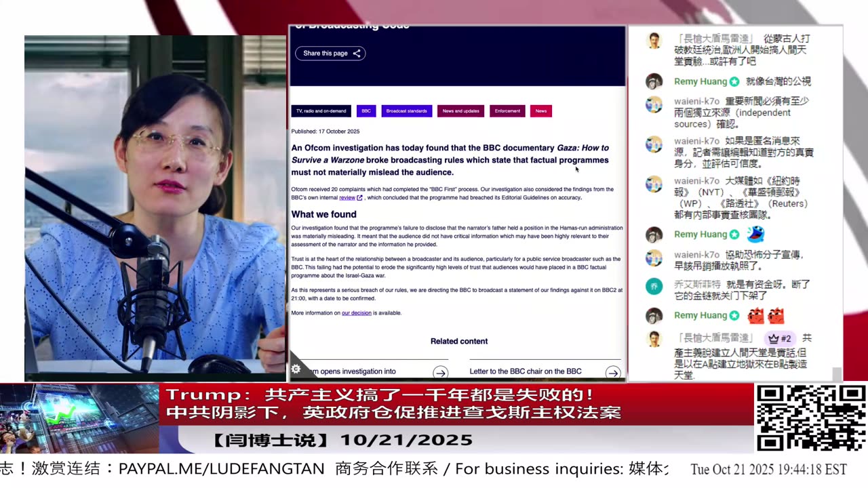Click the 'Published: 17 October 2025' text
The width and height of the screenshot is (868, 488).
[x=325, y=131]
